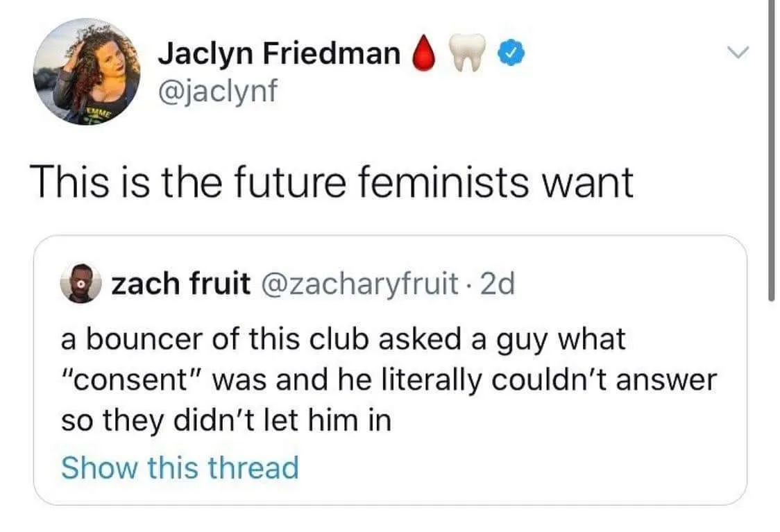Click zach fruit's small avatar
The height and width of the screenshot is (532, 780).
coord(82,285)
